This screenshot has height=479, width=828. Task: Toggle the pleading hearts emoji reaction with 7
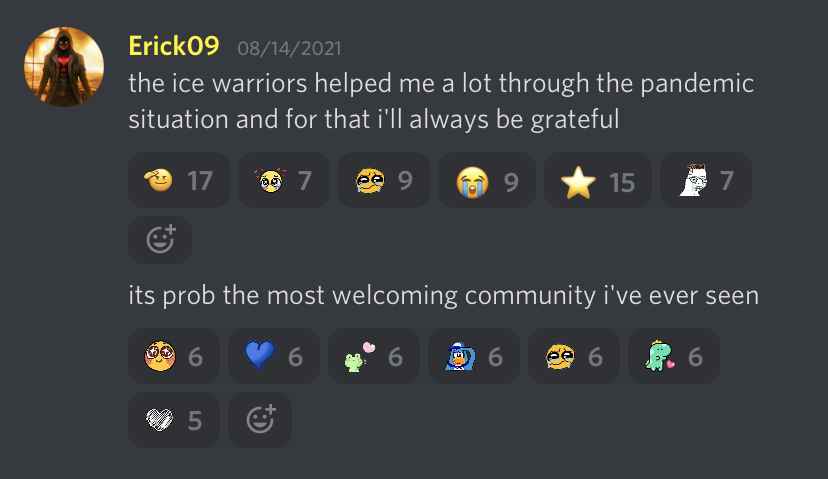click(x=284, y=180)
